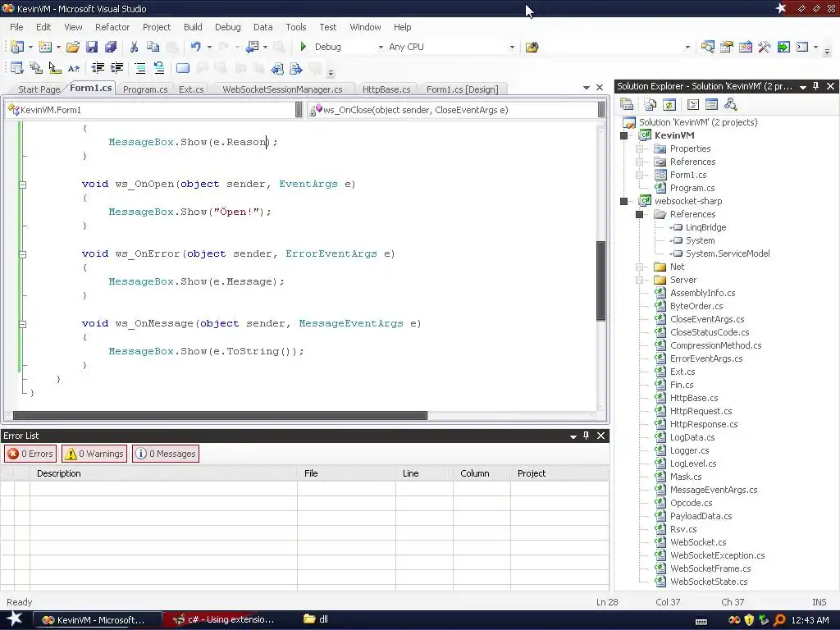Image resolution: width=840 pixels, height=630 pixels.
Task: Open the Toolbox hammer and wrench icon
Action: pos(765,47)
